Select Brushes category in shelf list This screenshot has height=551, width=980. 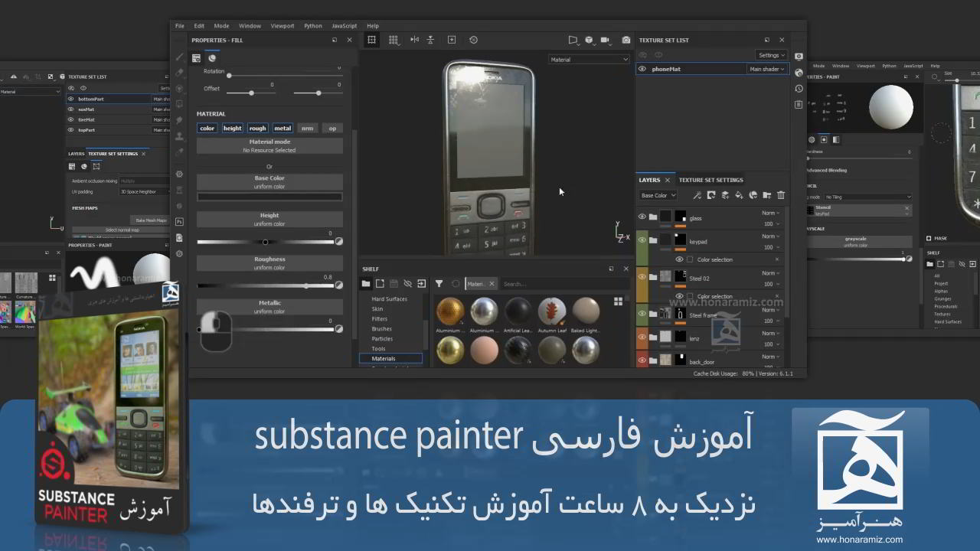382,329
